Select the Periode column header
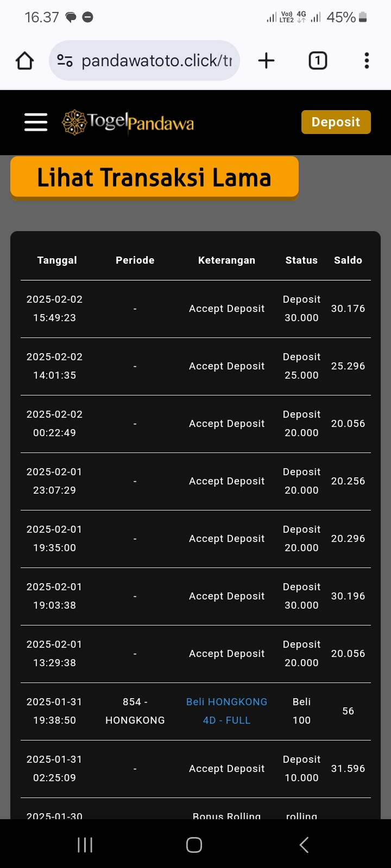The image size is (391, 868). (x=135, y=260)
